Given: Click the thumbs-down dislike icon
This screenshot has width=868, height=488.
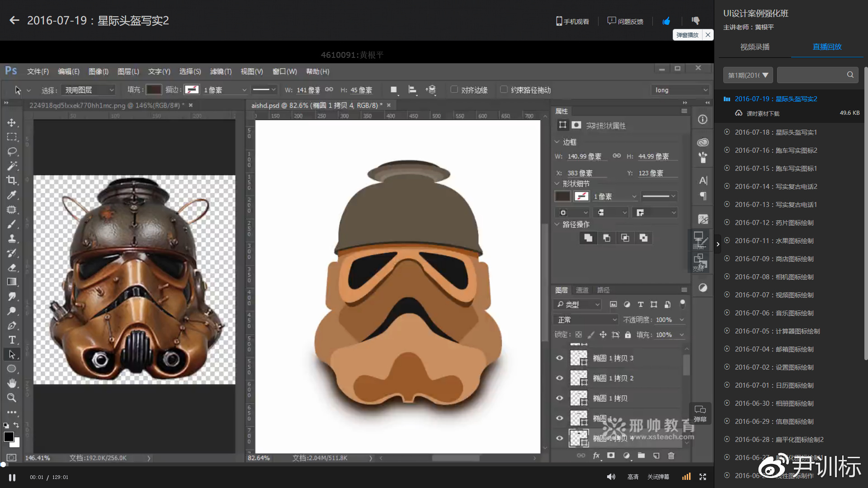Looking at the screenshot, I should (x=695, y=21).
